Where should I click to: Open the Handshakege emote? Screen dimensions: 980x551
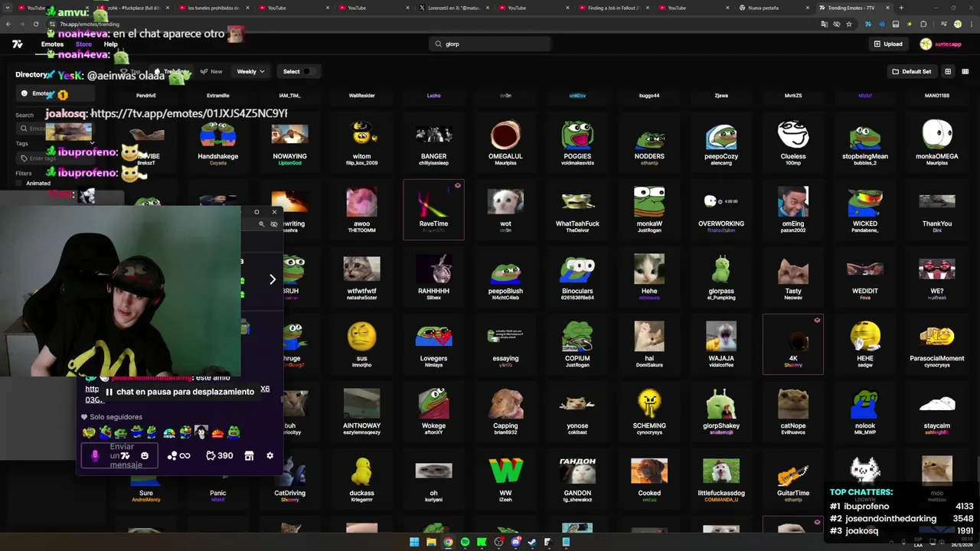(x=217, y=143)
